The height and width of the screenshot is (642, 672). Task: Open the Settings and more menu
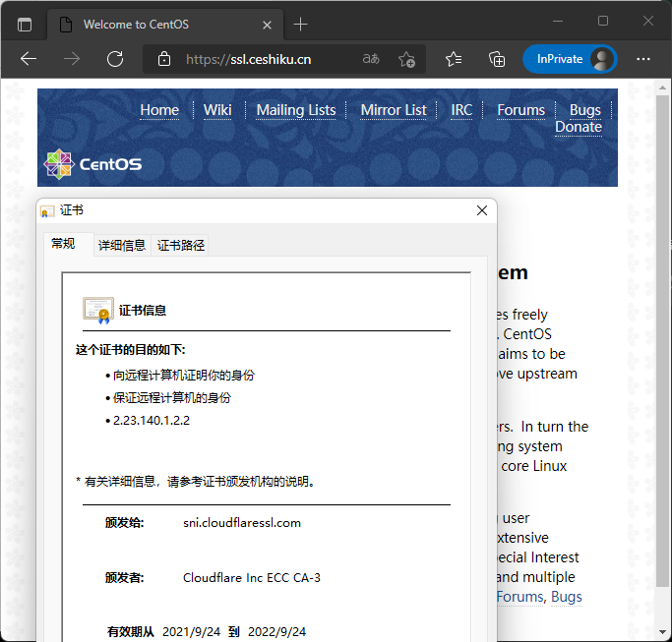[642, 59]
